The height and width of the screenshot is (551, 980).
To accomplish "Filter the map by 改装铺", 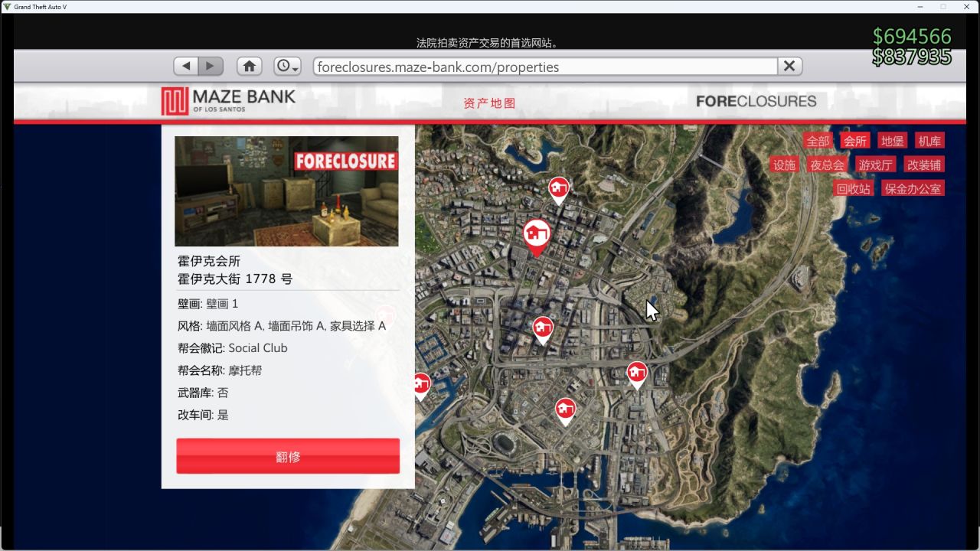I will pos(924,165).
